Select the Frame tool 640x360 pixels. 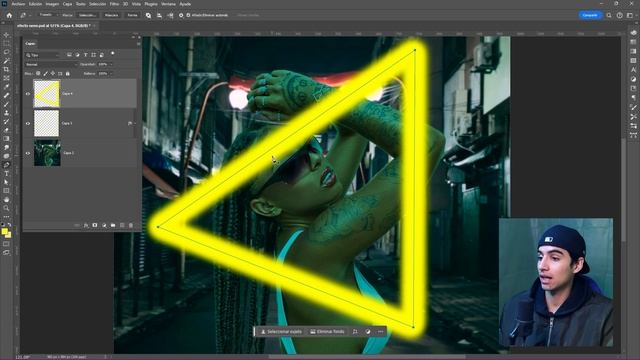click(6, 78)
